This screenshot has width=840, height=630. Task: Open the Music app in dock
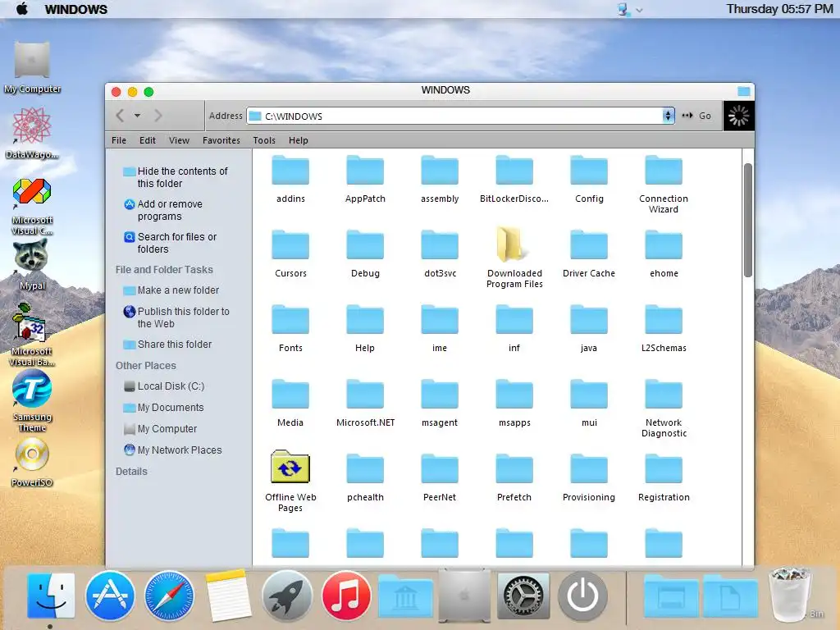tap(346, 596)
